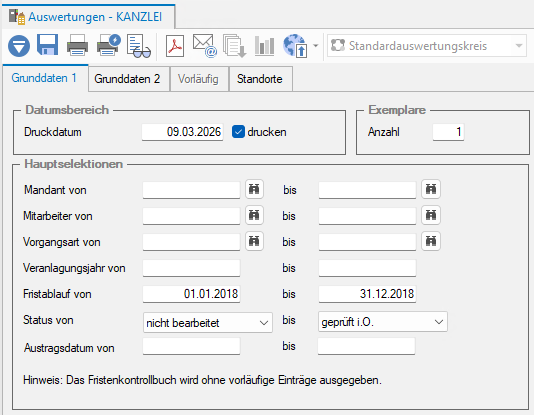Toggle the drucken checkbox
The image size is (534, 415).
(x=238, y=132)
